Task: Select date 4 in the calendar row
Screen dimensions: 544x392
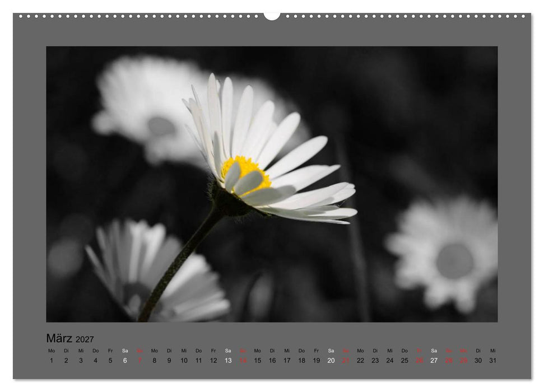Action: pyautogui.click(x=95, y=361)
